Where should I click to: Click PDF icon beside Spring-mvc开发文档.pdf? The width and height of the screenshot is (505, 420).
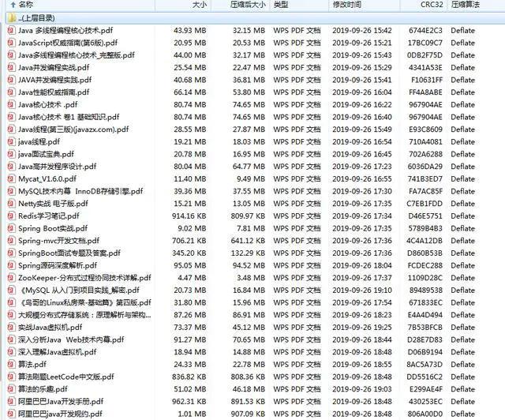click(11, 241)
